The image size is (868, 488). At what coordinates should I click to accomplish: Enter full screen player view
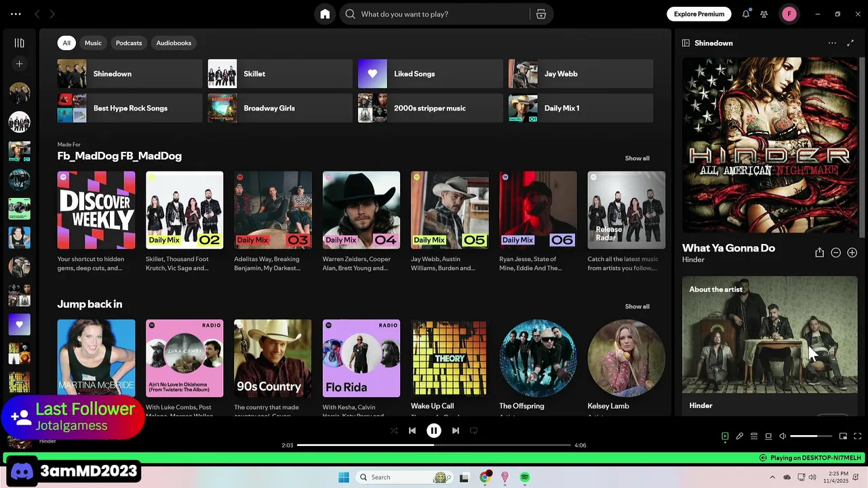click(858, 436)
